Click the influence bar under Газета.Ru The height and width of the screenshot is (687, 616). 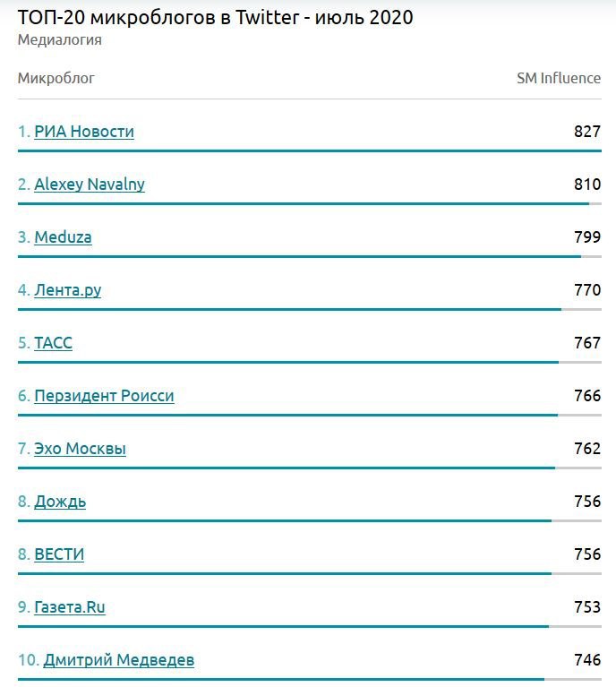(x=309, y=626)
